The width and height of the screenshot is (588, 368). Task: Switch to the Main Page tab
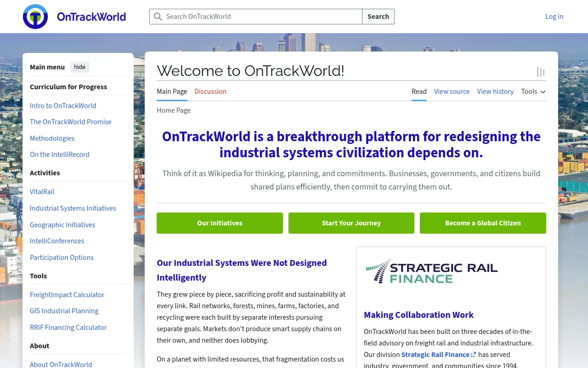(x=172, y=92)
